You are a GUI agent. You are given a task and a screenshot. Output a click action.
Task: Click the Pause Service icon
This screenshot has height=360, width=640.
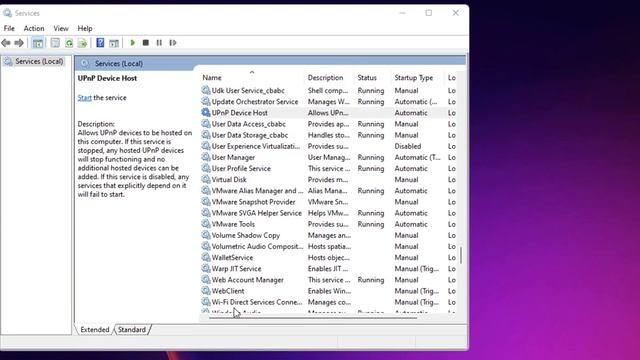pos(159,42)
